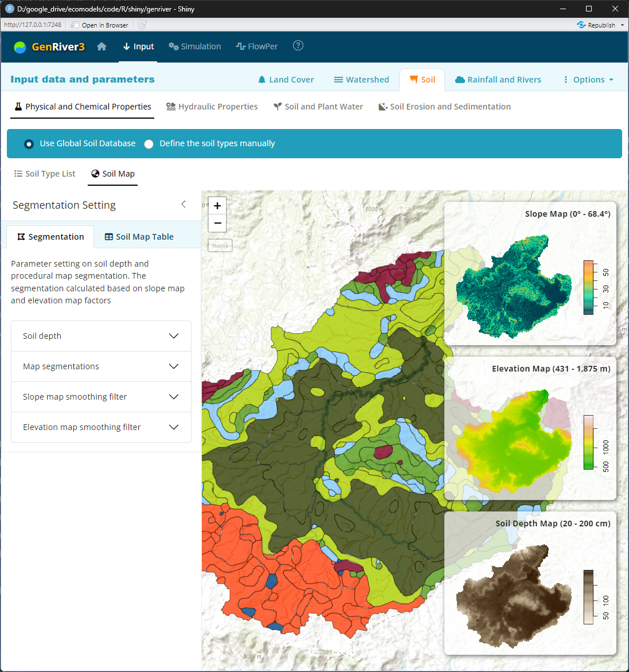The width and height of the screenshot is (629, 672).
Task: Open the Republish dropdown arrow
Action: [x=622, y=25]
